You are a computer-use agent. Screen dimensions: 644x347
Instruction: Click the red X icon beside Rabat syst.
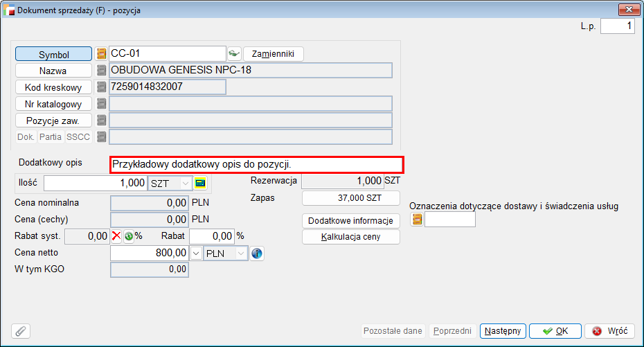116,235
